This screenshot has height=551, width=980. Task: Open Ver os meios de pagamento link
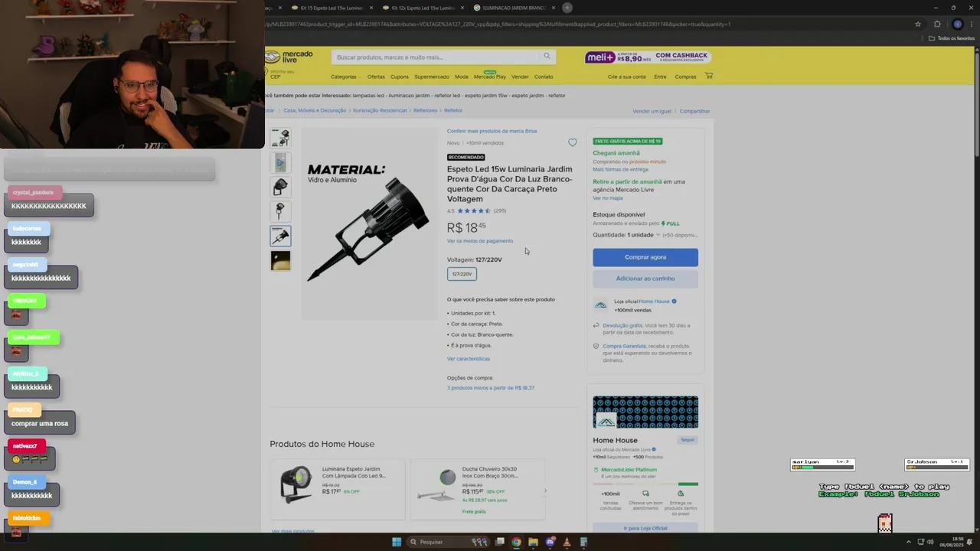[480, 241]
